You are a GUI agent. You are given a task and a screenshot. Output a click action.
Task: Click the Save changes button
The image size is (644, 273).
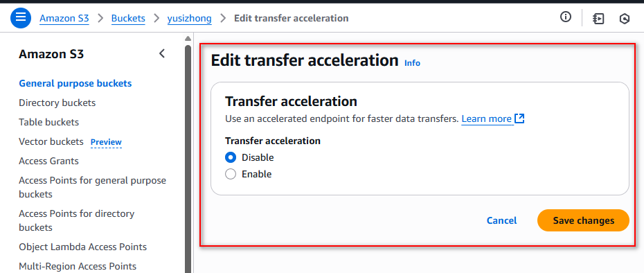[583, 221]
